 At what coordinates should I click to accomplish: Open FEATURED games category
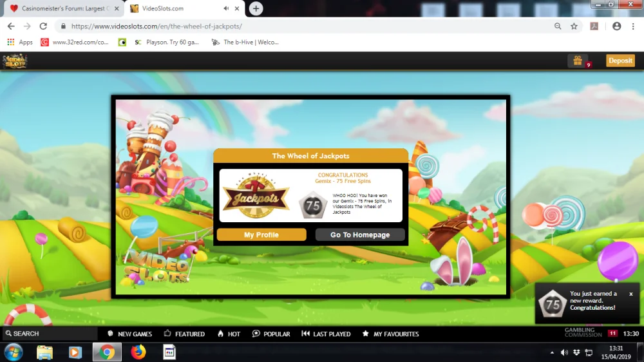pos(184,334)
